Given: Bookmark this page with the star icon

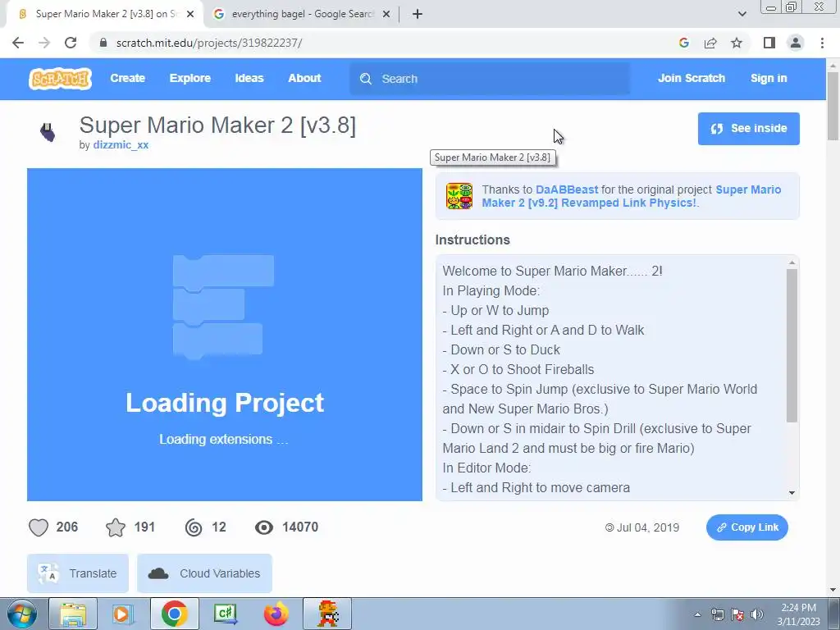Looking at the screenshot, I should pyautogui.click(x=737, y=43).
